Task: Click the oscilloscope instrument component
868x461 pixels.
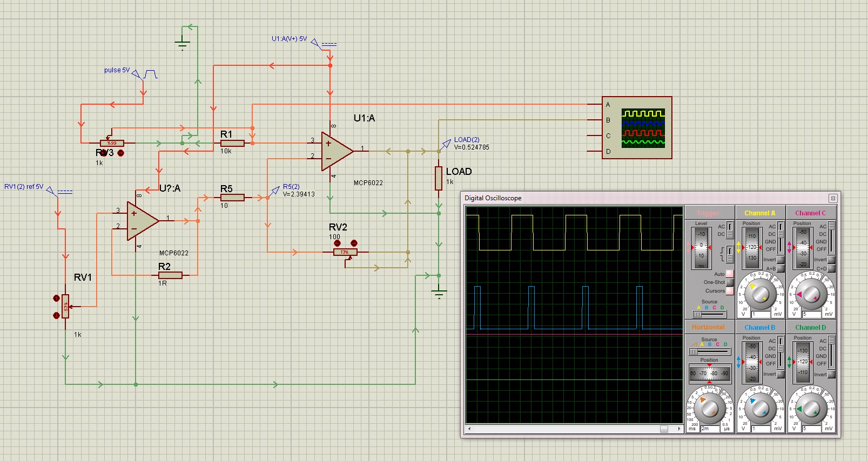Action: pyautogui.click(x=637, y=128)
